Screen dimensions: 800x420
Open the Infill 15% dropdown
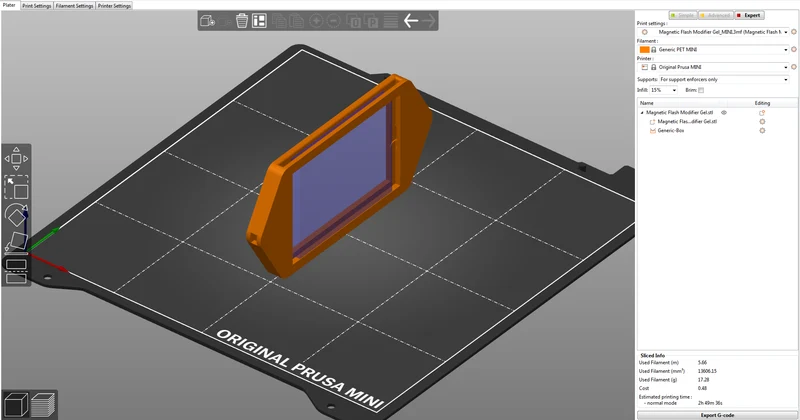coord(674,90)
